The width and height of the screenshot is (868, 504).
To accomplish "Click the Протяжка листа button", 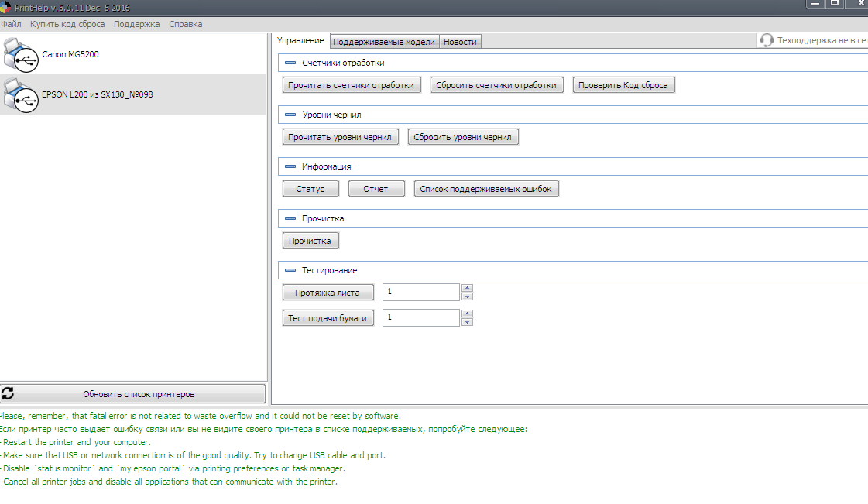I will point(328,293).
